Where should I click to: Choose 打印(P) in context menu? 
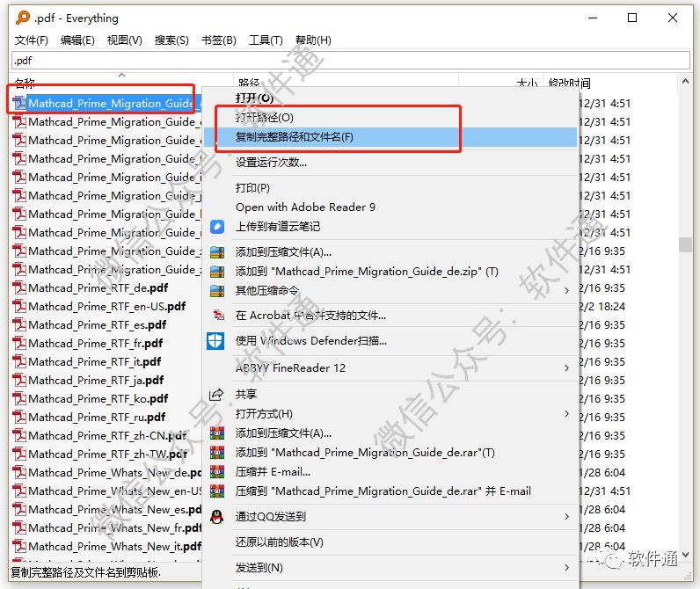tap(252, 188)
